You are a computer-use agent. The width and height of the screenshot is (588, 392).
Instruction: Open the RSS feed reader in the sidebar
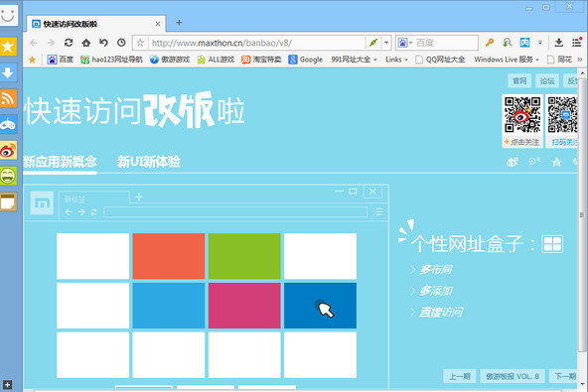pyautogui.click(x=8, y=98)
